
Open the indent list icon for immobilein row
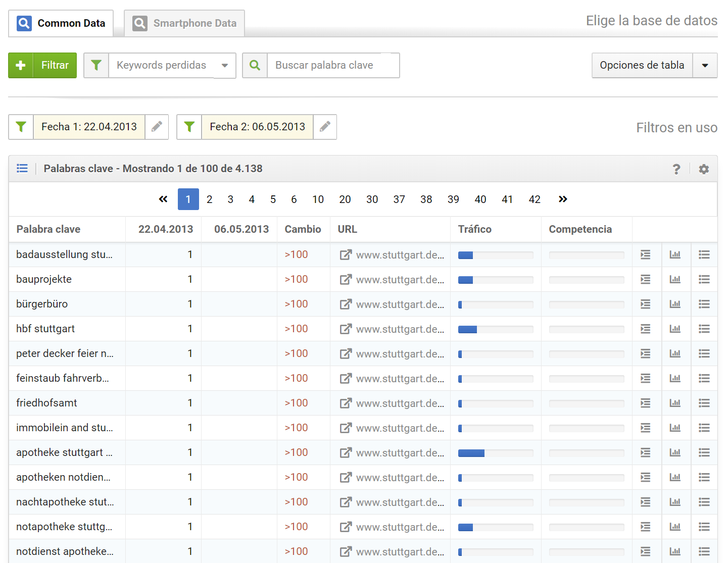(x=646, y=428)
